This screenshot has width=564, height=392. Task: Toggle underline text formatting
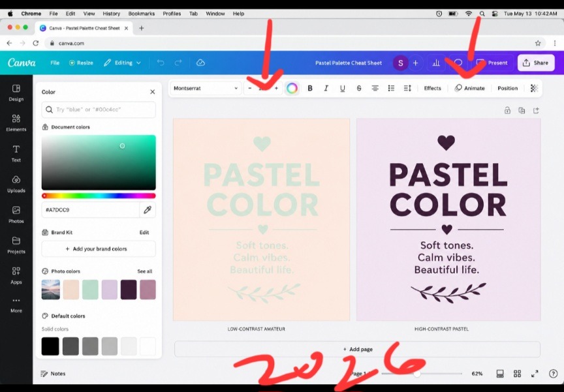(343, 88)
